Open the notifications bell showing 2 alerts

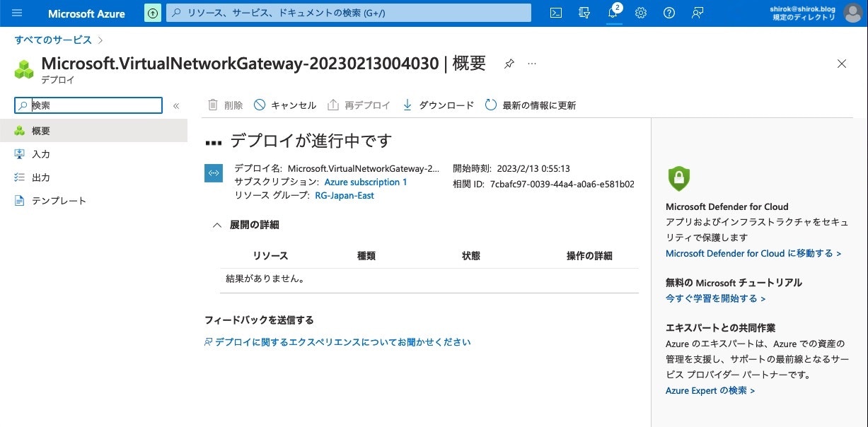click(613, 13)
